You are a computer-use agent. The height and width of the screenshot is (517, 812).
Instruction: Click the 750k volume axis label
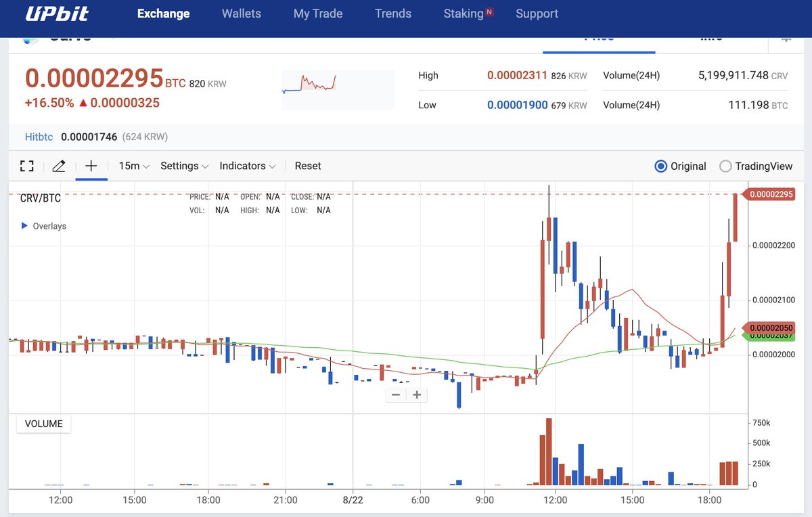click(761, 422)
